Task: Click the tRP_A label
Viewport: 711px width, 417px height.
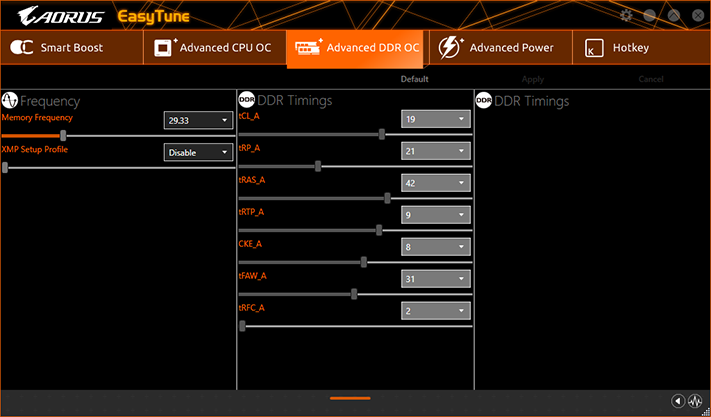Action: click(249, 148)
